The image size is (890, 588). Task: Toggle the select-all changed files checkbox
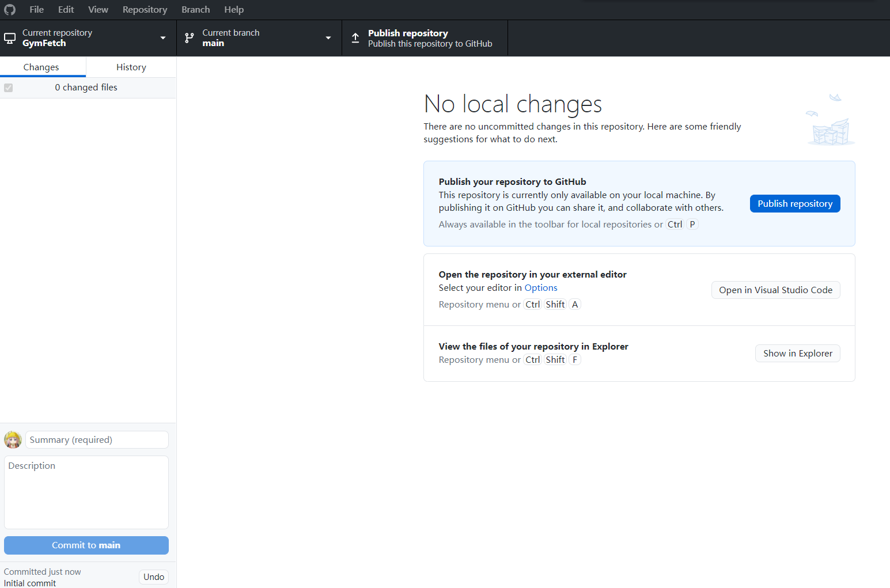(x=9, y=88)
